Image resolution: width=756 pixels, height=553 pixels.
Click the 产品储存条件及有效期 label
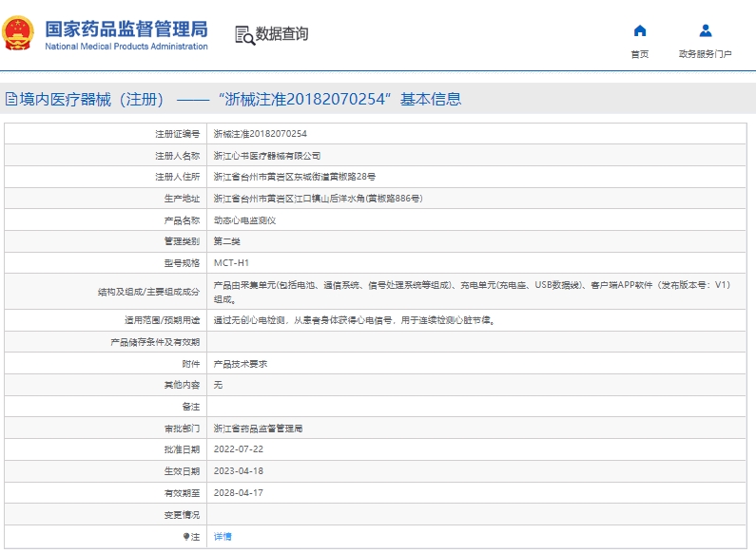155,342
